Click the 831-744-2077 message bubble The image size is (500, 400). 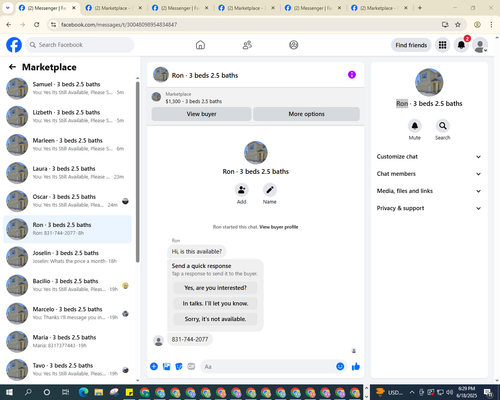tap(190, 339)
